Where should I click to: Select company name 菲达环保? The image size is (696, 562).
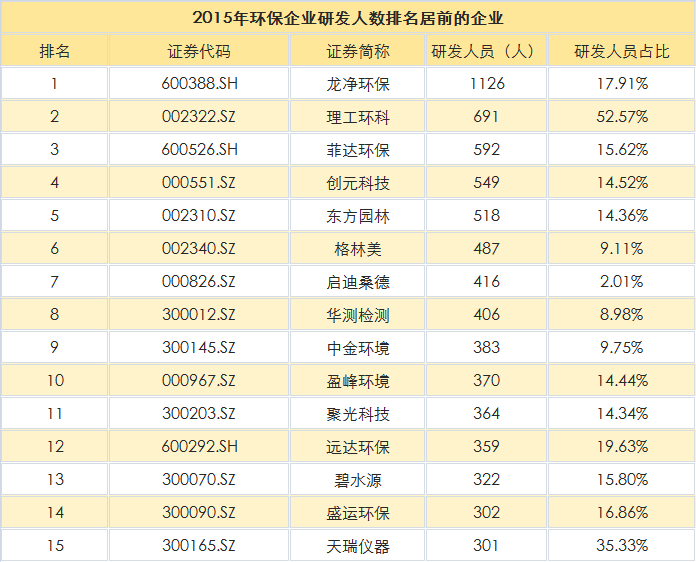358,150
